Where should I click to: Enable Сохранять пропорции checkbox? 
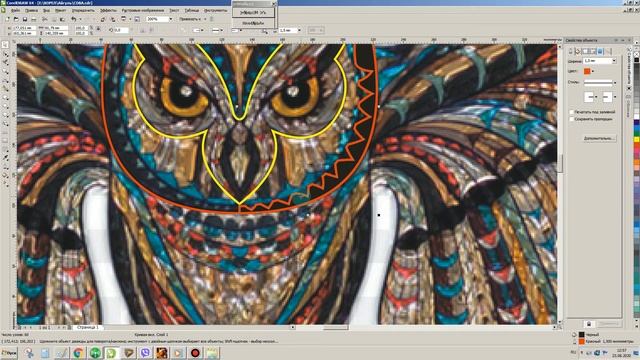click(x=571, y=119)
